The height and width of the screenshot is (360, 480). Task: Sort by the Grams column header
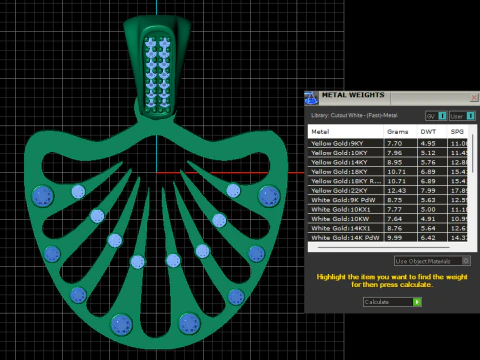[400, 132]
